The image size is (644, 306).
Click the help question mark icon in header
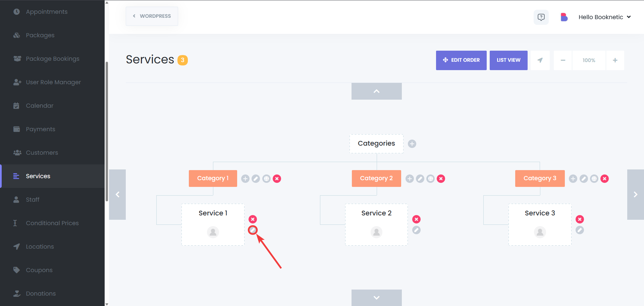[541, 17]
